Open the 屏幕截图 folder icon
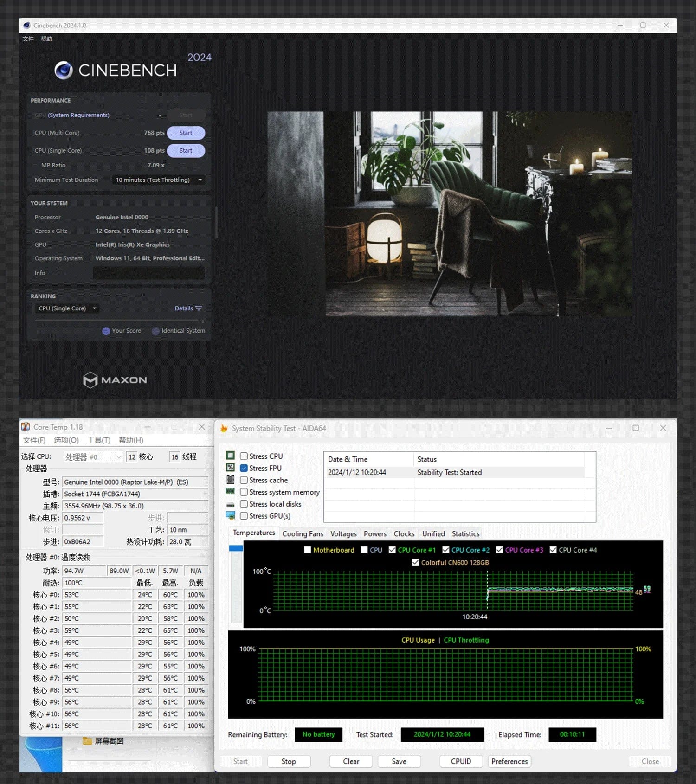Image resolution: width=696 pixels, height=784 pixels. pyautogui.click(x=87, y=741)
